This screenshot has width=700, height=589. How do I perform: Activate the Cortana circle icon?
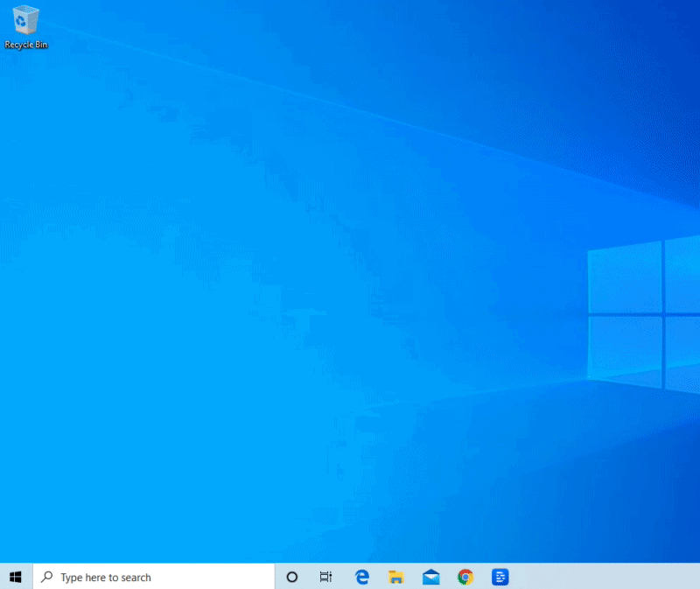tap(292, 577)
